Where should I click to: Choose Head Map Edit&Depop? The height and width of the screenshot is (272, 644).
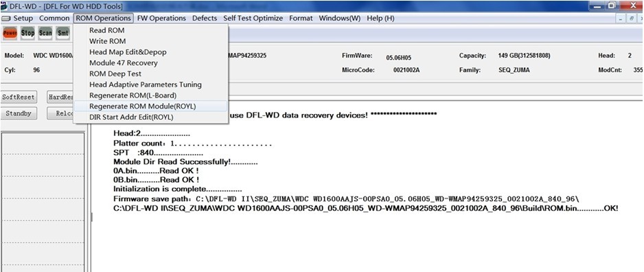point(150,52)
